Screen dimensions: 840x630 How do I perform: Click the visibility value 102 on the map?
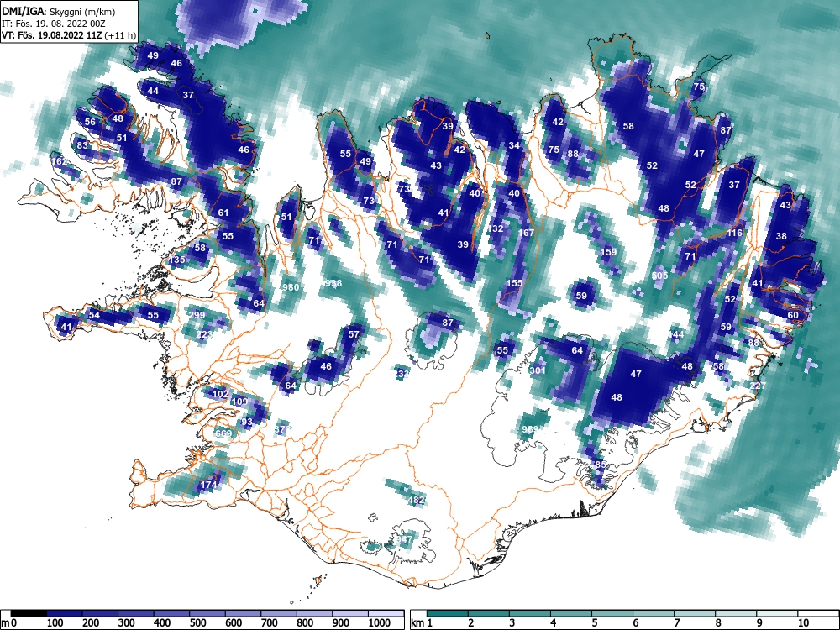pyautogui.click(x=221, y=394)
